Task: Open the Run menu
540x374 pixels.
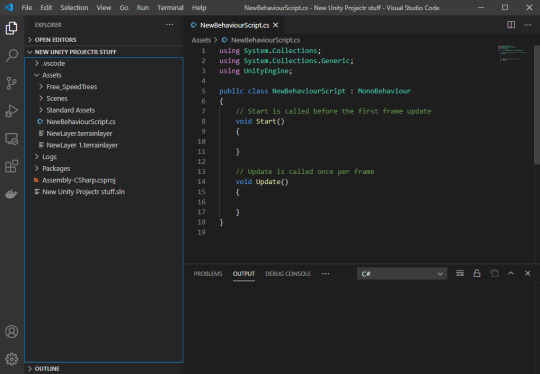Action: coord(143,8)
